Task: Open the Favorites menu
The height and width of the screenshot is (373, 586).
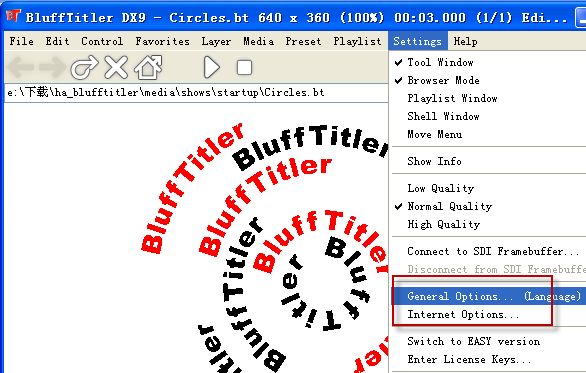Action: point(162,41)
